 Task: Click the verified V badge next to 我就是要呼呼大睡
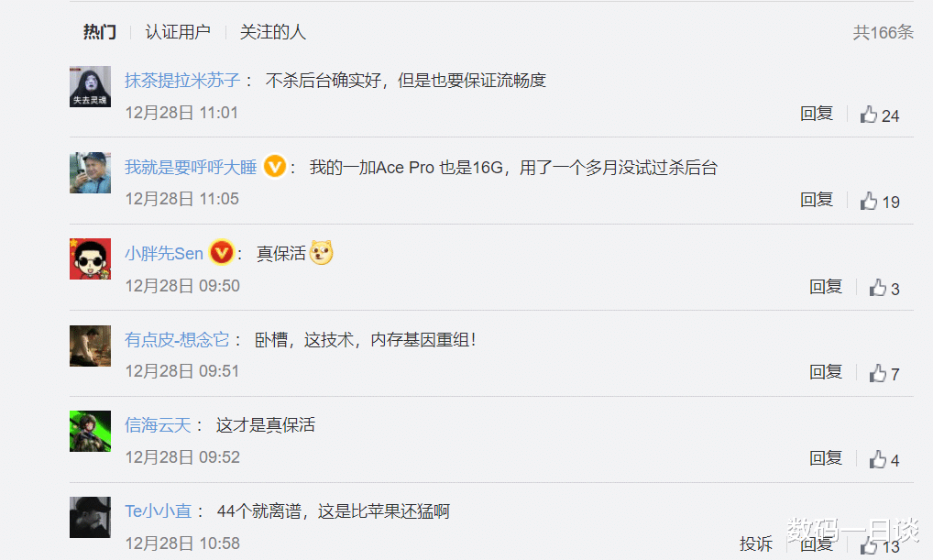click(x=274, y=167)
